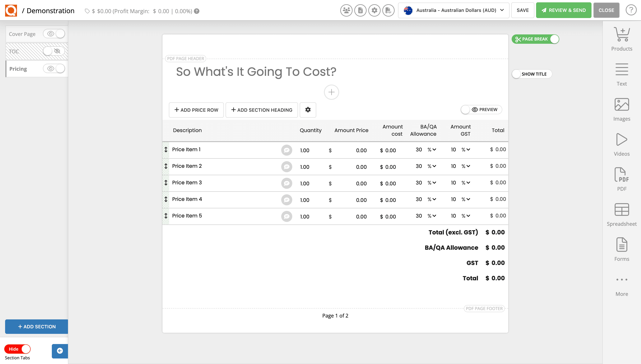This screenshot has width=641, height=364.
Task: Open the collaborators icon in the top toolbar
Action: pos(346,10)
